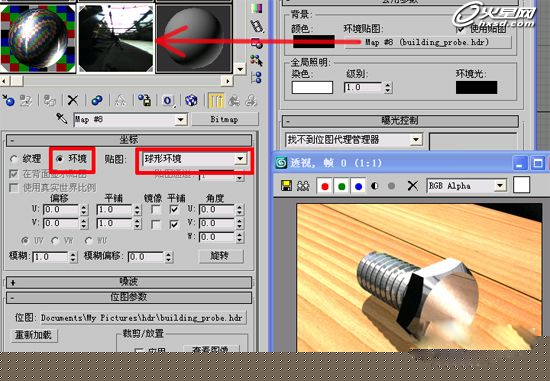This screenshot has width=550, height=381.
Task: Click the Select by Material icon
Action: (x=257, y=60)
